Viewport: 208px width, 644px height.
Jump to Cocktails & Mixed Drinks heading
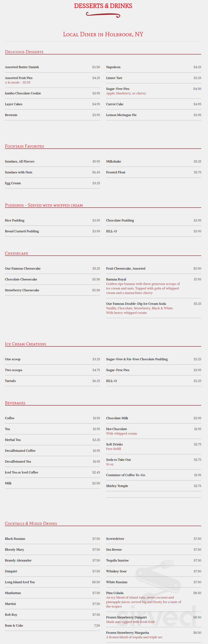click(x=31, y=523)
